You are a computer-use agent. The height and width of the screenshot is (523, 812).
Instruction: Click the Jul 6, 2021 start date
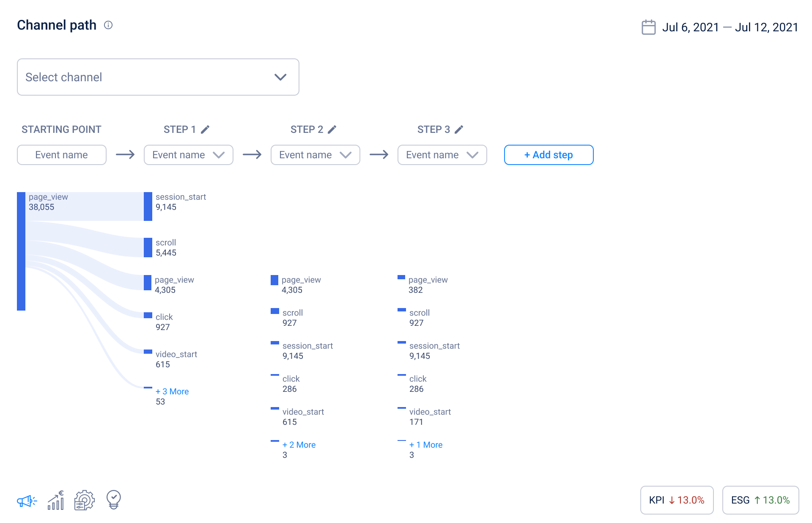tap(691, 27)
